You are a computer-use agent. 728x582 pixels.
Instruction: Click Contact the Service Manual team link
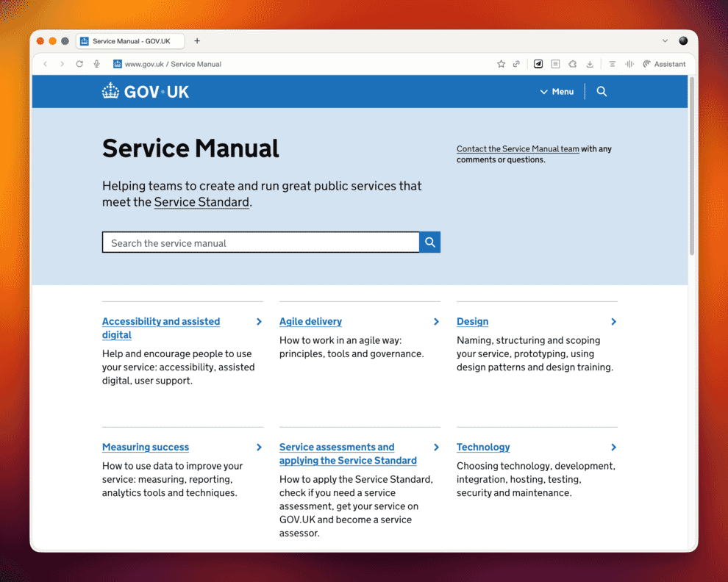point(518,148)
